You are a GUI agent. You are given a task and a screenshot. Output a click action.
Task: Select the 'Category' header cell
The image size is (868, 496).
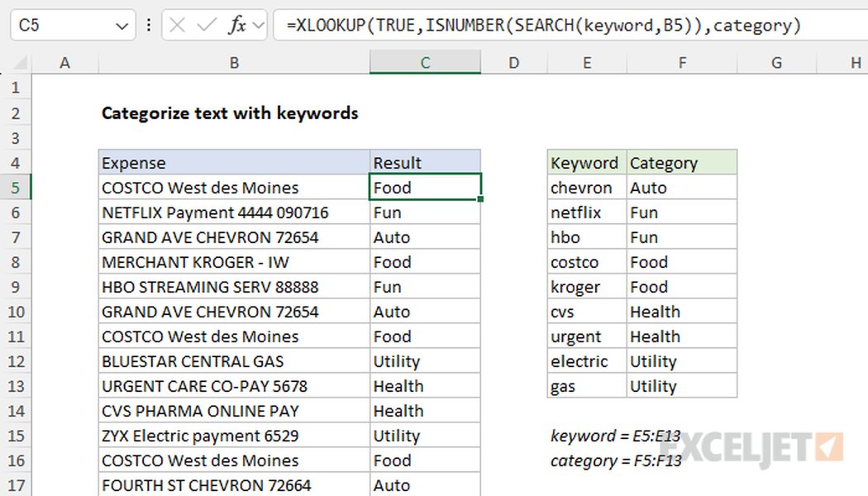coord(682,163)
